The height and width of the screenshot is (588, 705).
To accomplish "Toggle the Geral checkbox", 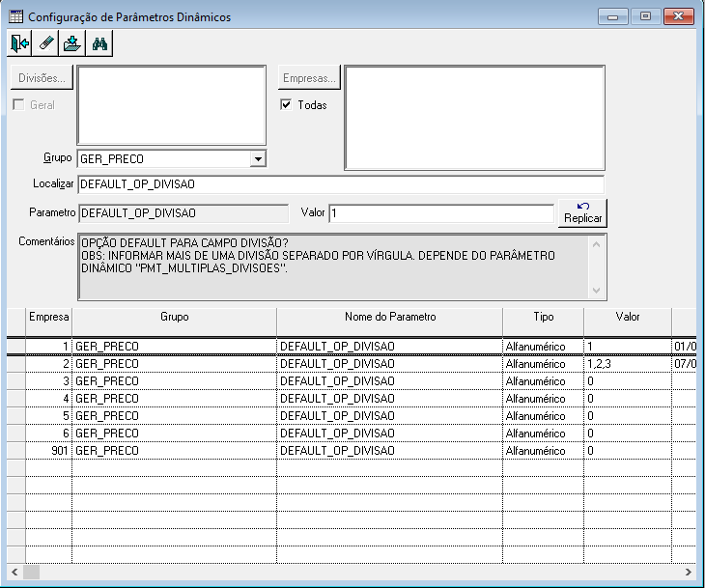I will 18,104.
